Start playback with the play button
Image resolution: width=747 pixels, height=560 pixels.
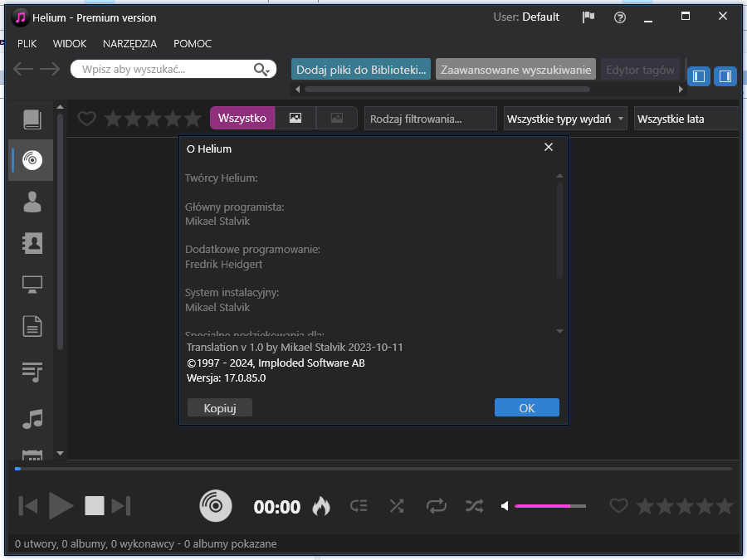click(x=61, y=506)
